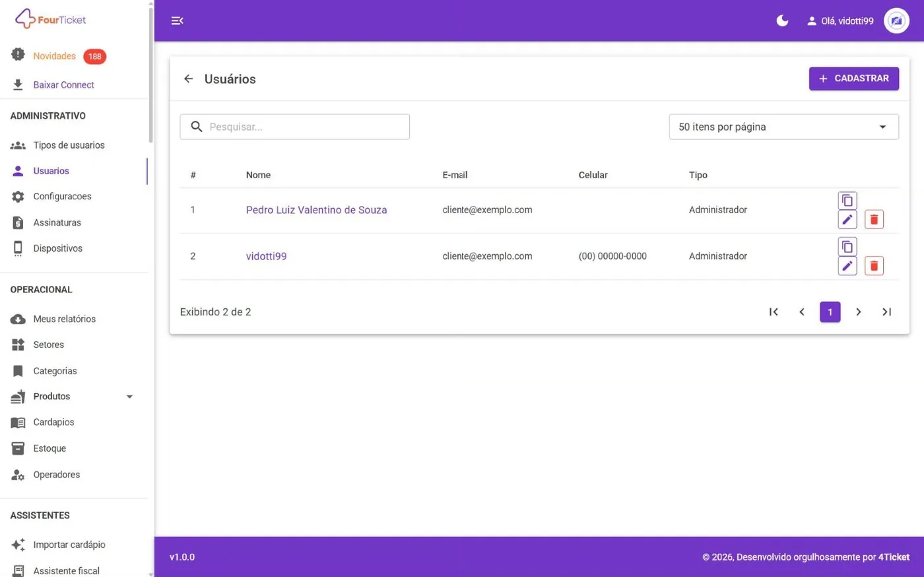Focus the Pesquisar search field
This screenshot has height=577, width=924.
[x=294, y=127]
